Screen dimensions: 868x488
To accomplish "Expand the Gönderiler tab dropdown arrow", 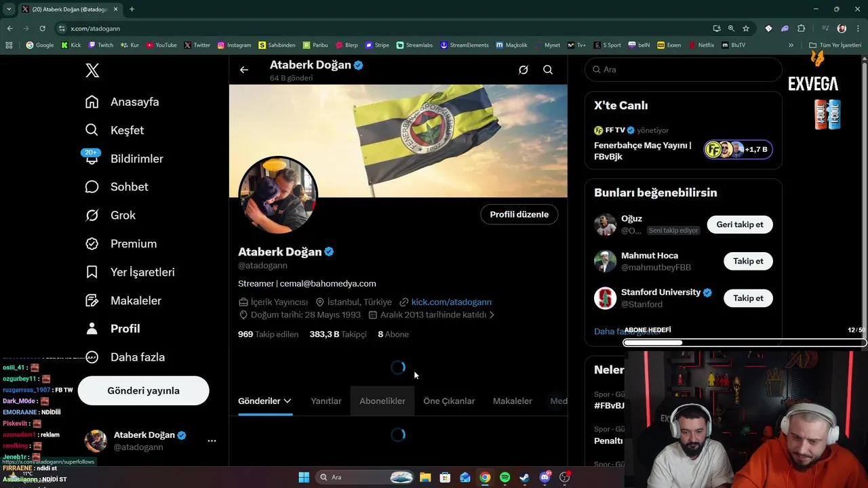I will (288, 401).
